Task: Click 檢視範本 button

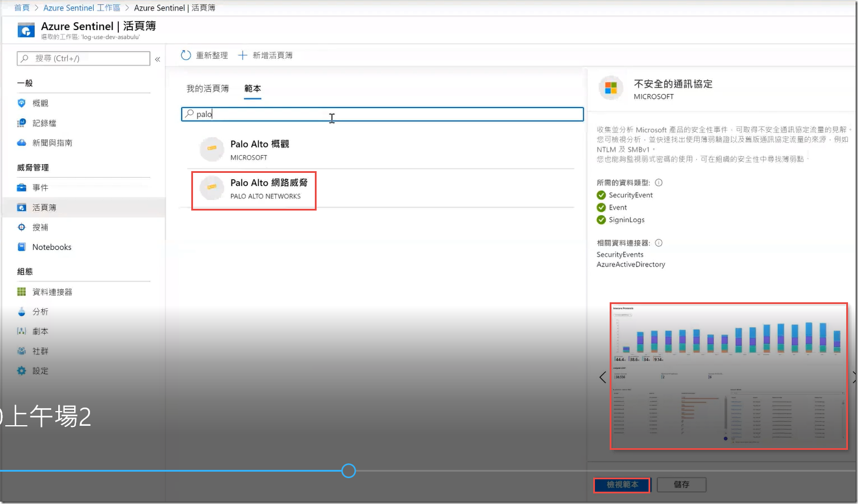Action: [622, 485]
